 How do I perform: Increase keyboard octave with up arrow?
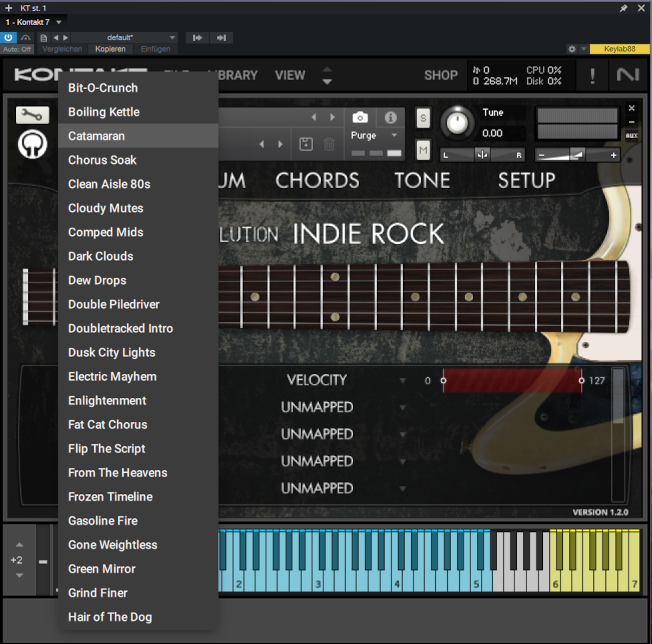click(x=20, y=545)
